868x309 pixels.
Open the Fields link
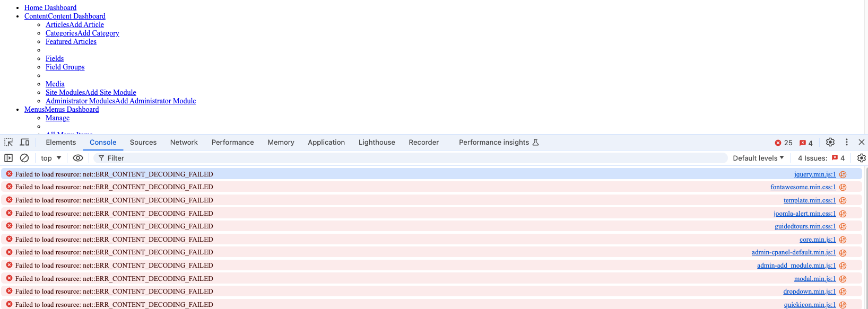[x=55, y=58]
